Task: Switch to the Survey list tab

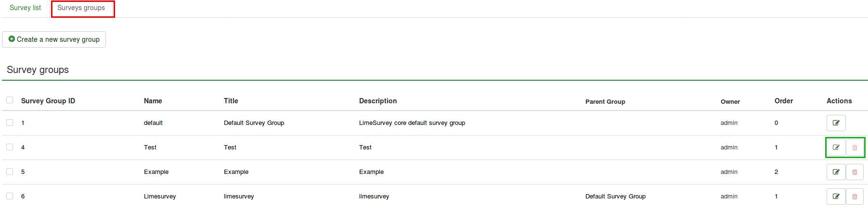Action: pos(25,8)
